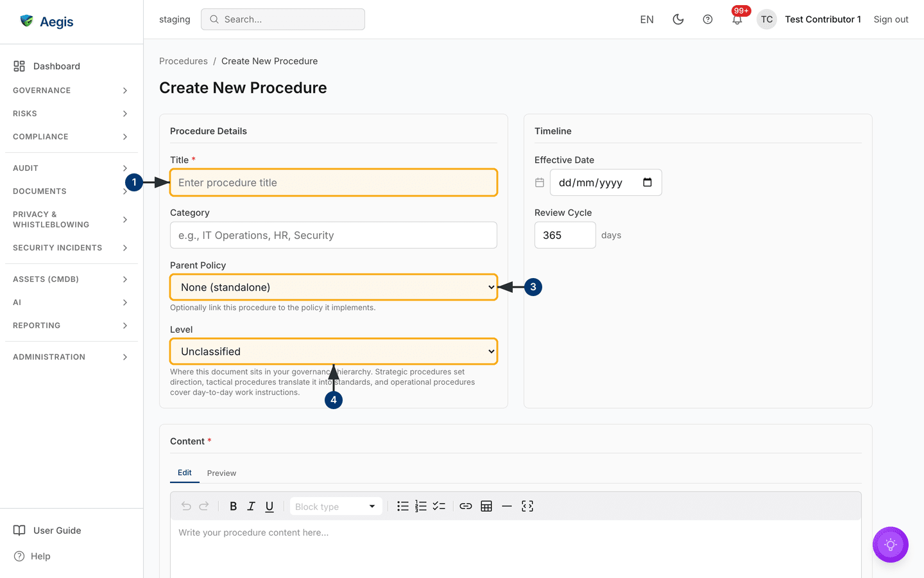The width and height of the screenshot is (924, 578).
Task: Expand the Assets (CMDB) section
Action: [71, 279]
